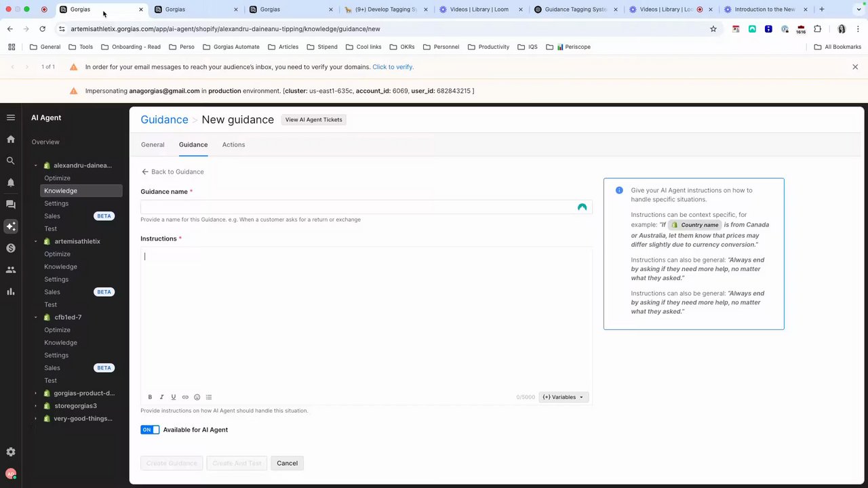Expand the gorgias-product-d... store
Viewport: 868px width, 488px height.
[36, 393]
